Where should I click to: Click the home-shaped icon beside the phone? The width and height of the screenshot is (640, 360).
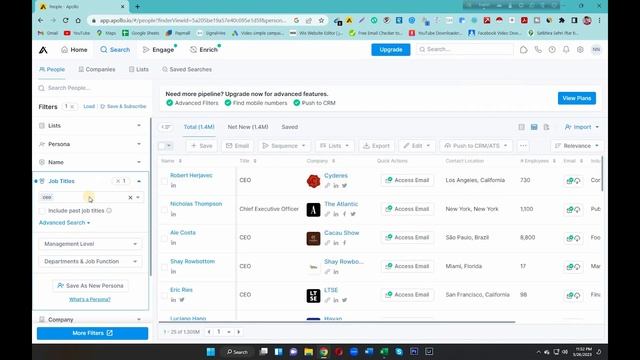(x=523, y=49)
